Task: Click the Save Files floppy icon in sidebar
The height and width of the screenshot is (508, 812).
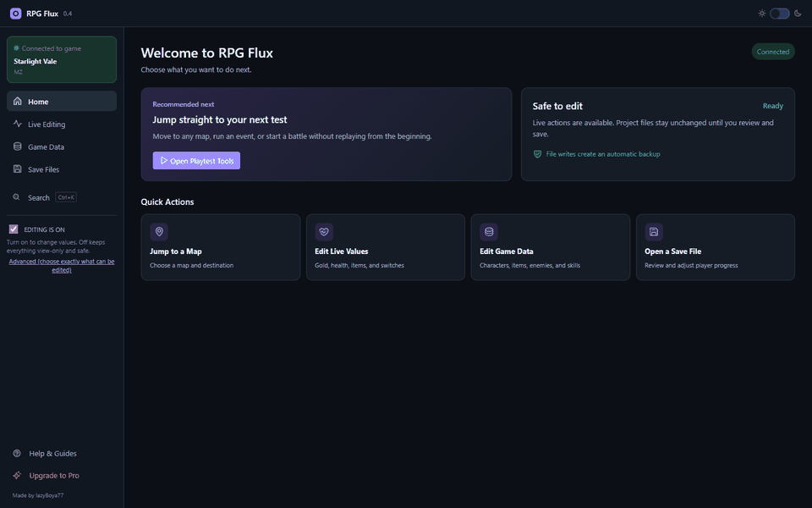Action: (x=18, y=169)
